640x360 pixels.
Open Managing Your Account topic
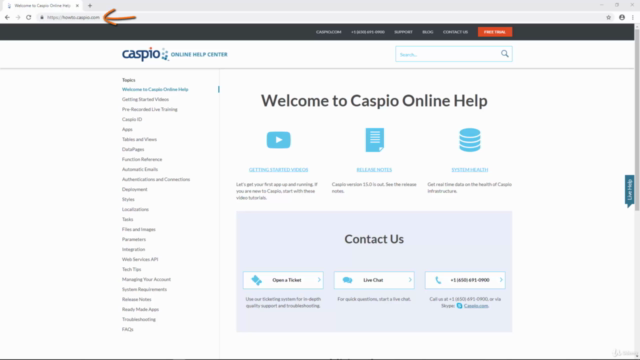pos(146,279)
